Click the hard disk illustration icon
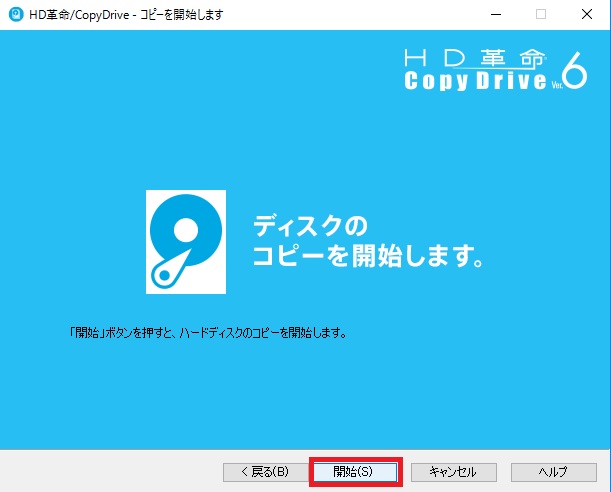611x492 pixels. (x=186, y=242)
